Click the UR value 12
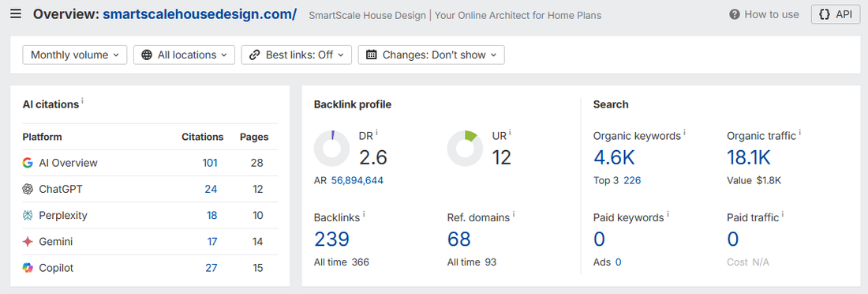Image resolution: width=868 pixels, height=294 pixels. [501, 157]
